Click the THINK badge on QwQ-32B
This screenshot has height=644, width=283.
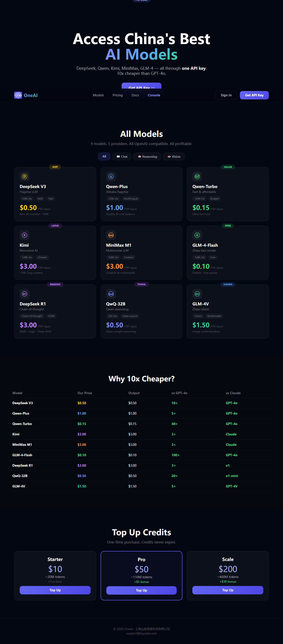(141, 285)
